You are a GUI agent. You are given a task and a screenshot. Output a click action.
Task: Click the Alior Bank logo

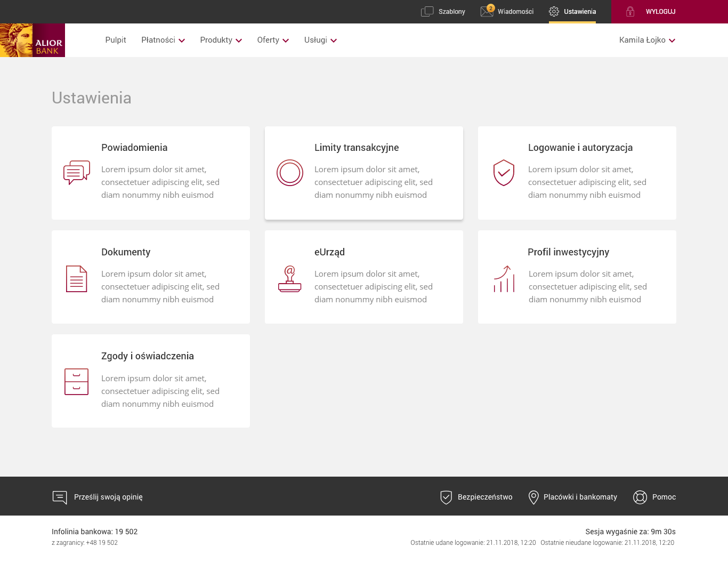(33, 40)
